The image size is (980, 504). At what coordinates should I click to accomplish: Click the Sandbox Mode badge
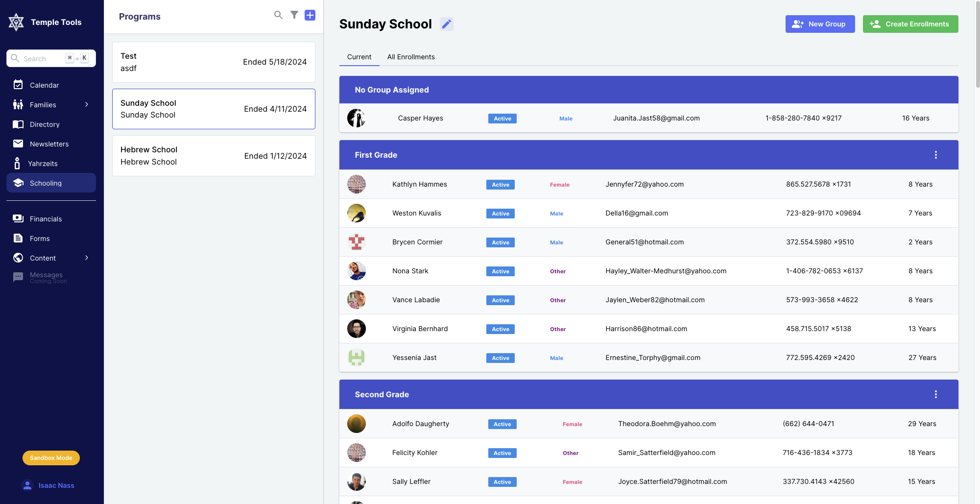click(x=51, y=458)
